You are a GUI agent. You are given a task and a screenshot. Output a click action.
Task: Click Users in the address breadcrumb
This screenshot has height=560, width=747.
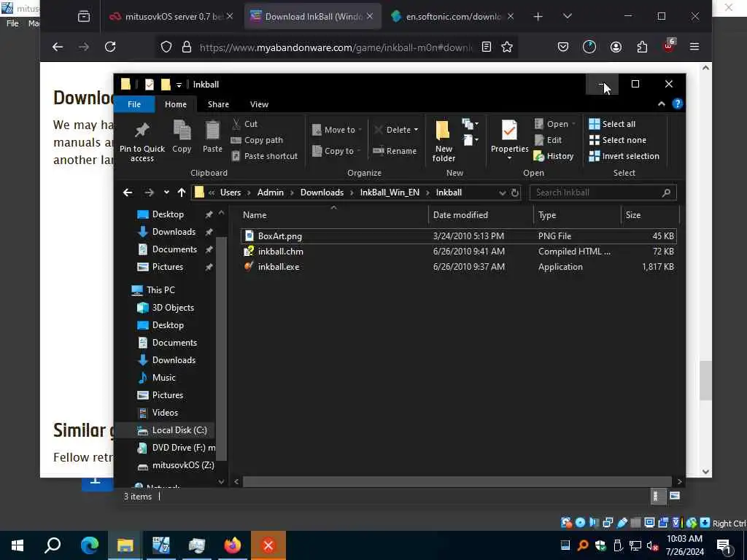coord(230,192)
